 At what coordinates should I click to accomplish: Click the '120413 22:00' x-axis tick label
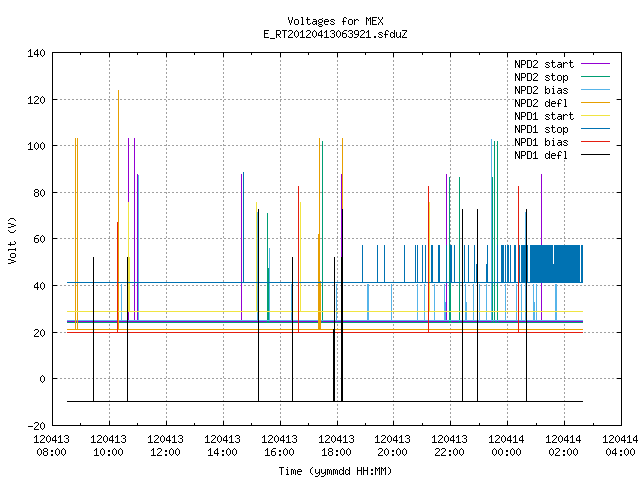click(x=449, y=446)
